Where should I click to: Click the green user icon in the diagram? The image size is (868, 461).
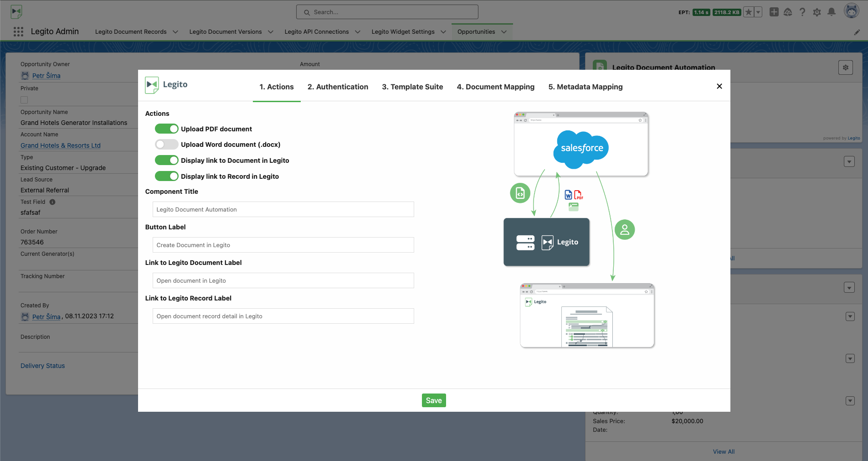[625, 230]
